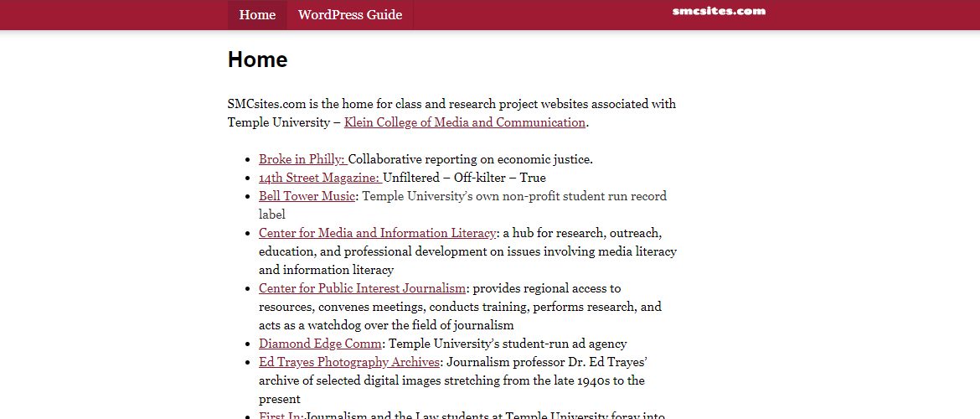
Task: Click text 'Temple University's student-run ad agency'
Action: pos(508,344)
